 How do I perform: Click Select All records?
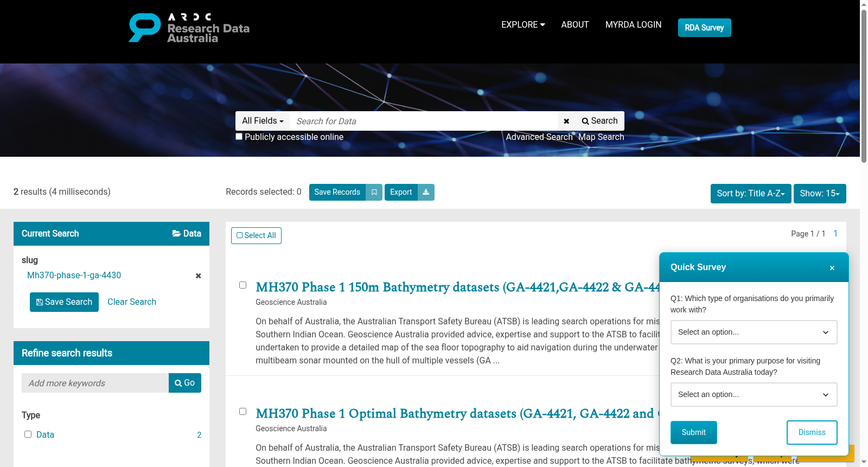[x=256, y=235]
